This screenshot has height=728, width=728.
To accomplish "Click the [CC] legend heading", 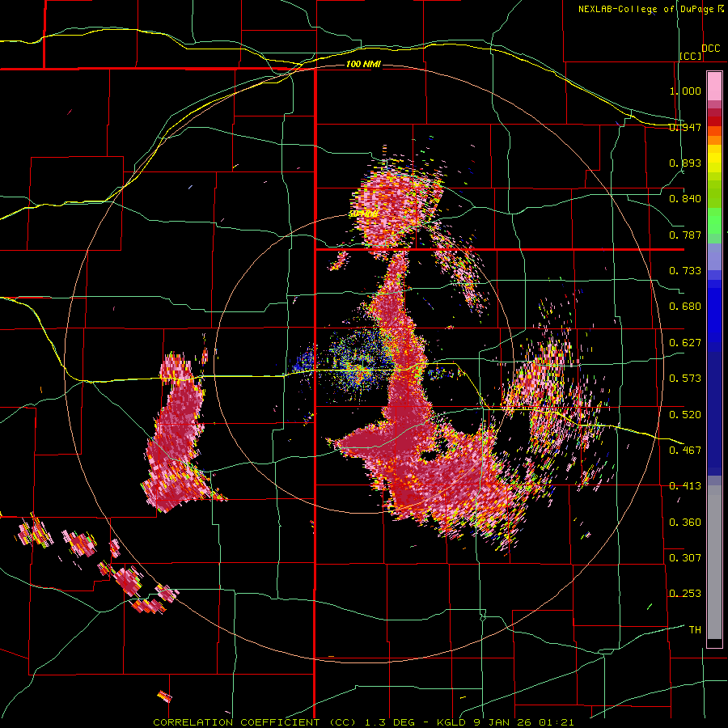I will point(691,56).
